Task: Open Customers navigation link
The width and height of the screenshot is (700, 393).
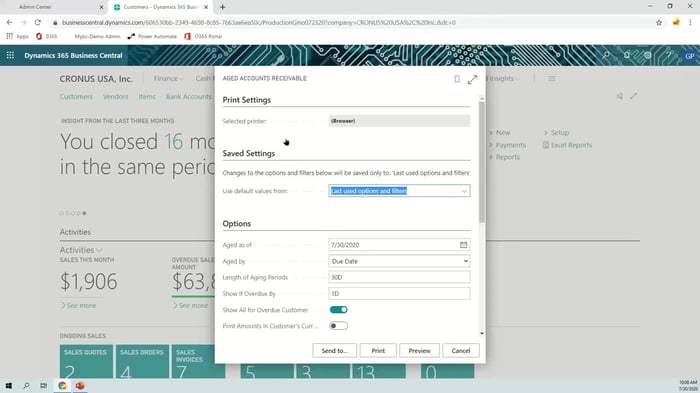Action: coord(76,96)
